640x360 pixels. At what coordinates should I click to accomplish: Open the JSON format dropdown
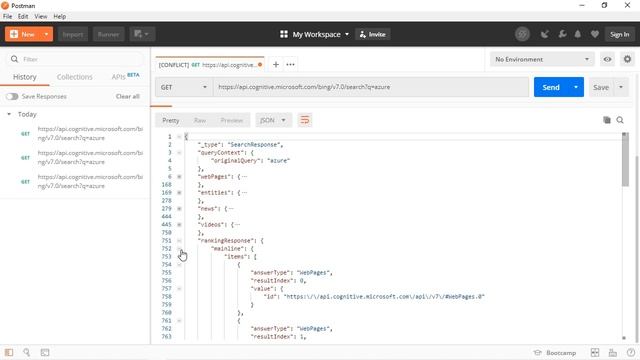(x=273, y=120)
